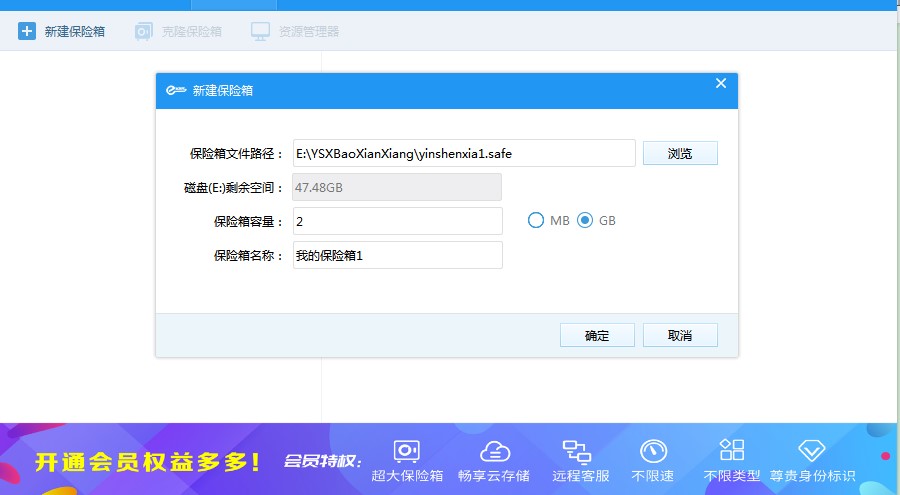Select the GB unit radio button
Image resolution: width=900 pixels, height=495 pixels.
585,221
